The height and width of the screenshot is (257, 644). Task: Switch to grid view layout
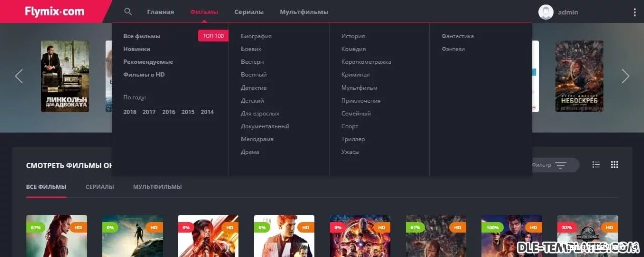click(x=614, y=165)
